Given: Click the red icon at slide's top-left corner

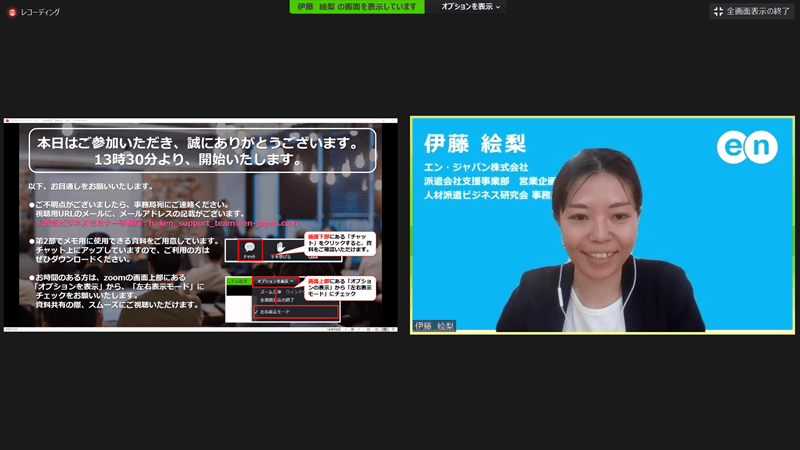Looking at the screenshot, I should 8,122.
